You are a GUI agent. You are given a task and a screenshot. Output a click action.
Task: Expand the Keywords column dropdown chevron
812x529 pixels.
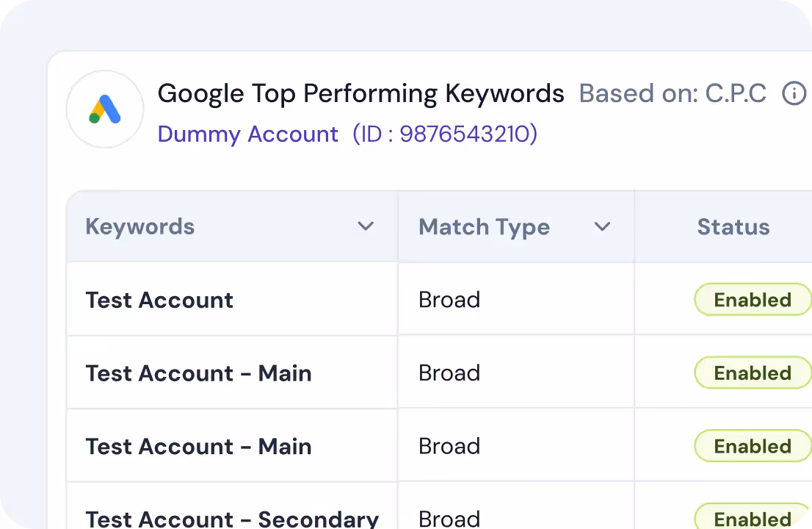pos(366,226)
